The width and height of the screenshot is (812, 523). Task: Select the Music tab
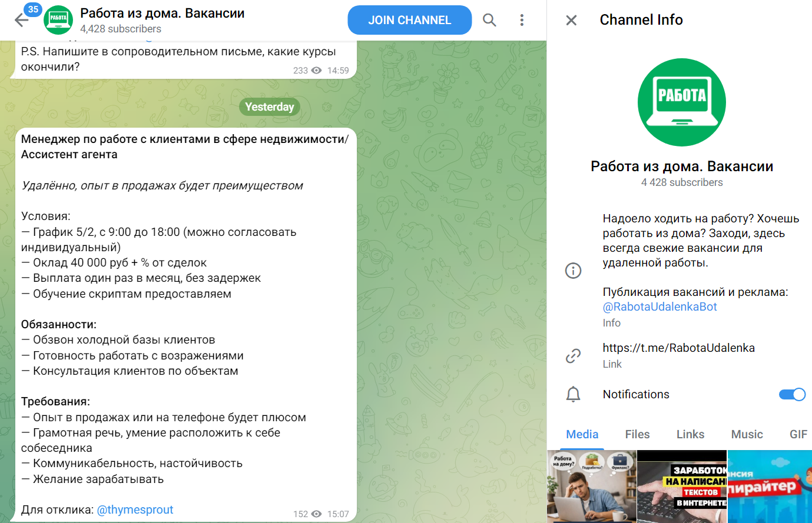pos(747,434)
